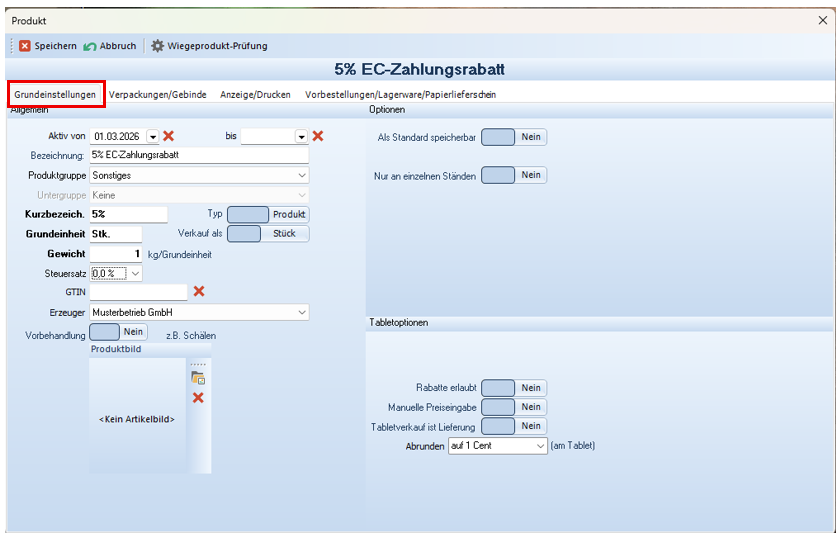Screen dimensions: 836x533
Task: Browse for a product image folder icon
Action: click(x=198, y=378)
